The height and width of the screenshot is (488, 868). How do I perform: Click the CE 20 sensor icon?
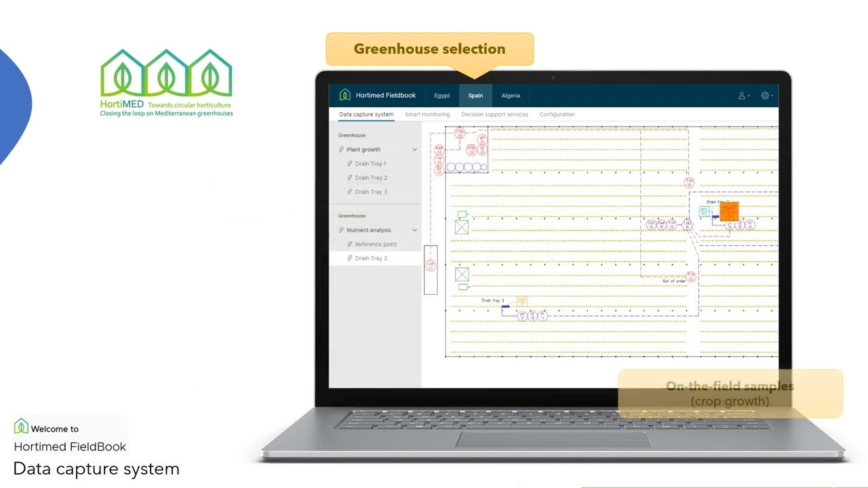click(482, 150)
